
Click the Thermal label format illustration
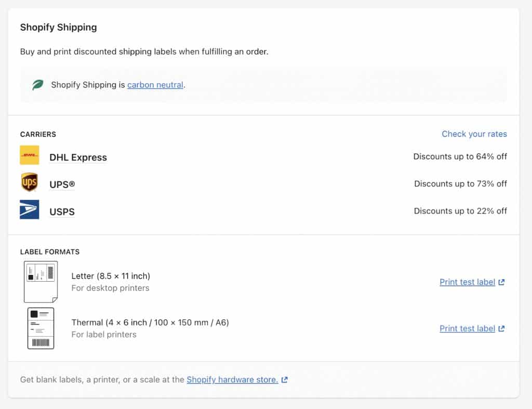point(40,328)
